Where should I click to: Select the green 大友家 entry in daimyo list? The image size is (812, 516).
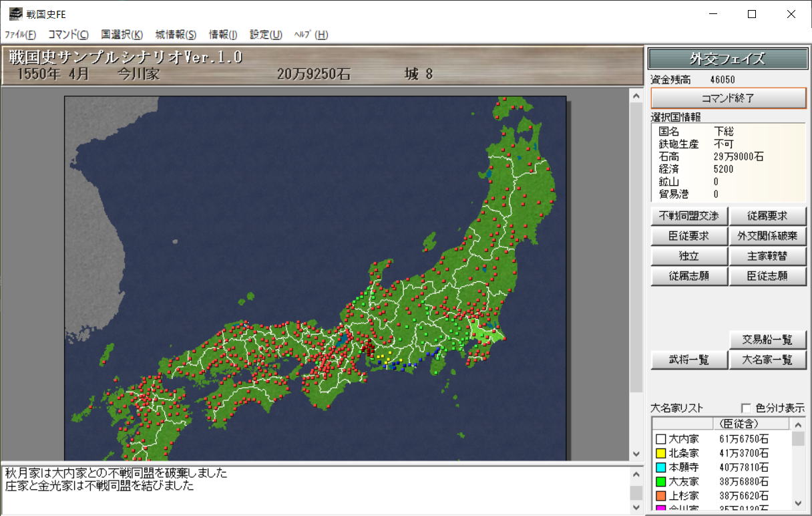(683, 481)
